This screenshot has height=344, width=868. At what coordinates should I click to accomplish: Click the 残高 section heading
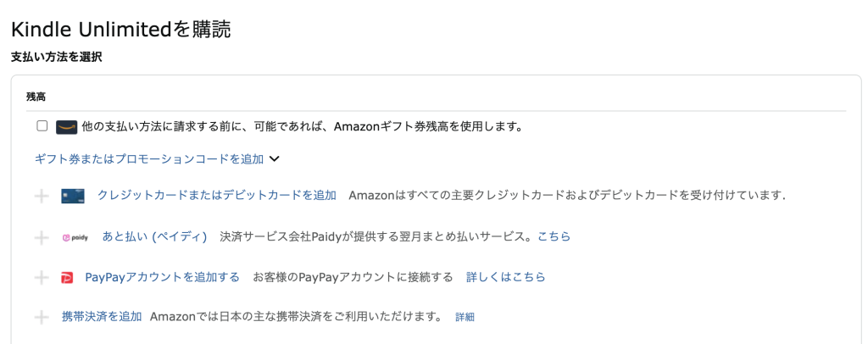click(36, 97)
